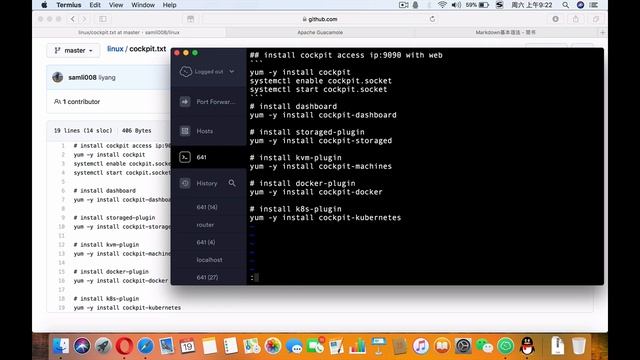Click the samli008 avatar on GitHub
Screen dimensions: 640x360
pyautogui.click(x=58, y=77)
